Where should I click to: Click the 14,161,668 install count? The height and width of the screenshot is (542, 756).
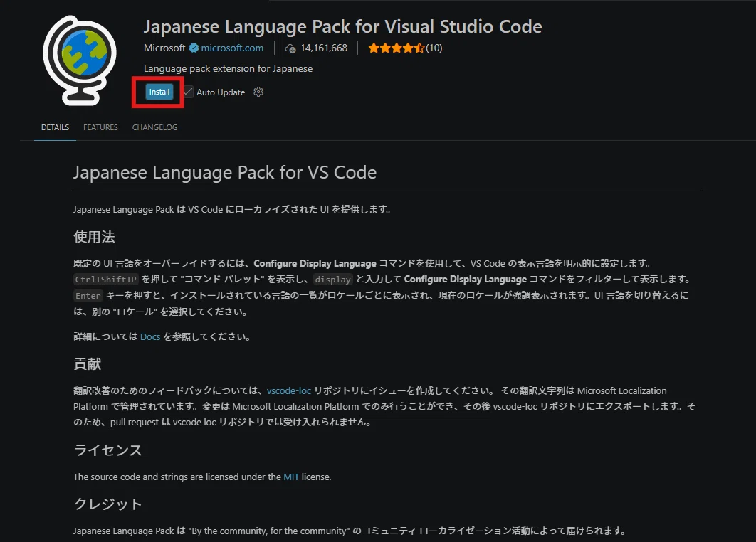click(x=323, y=48)
